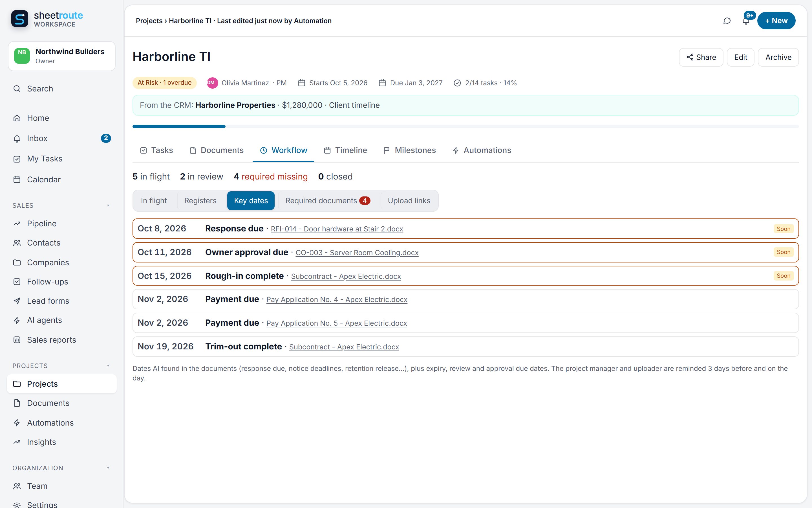Open Companies in the sidebar
The height and width of the screenshot is (508, 812).
tap(62, 262)
